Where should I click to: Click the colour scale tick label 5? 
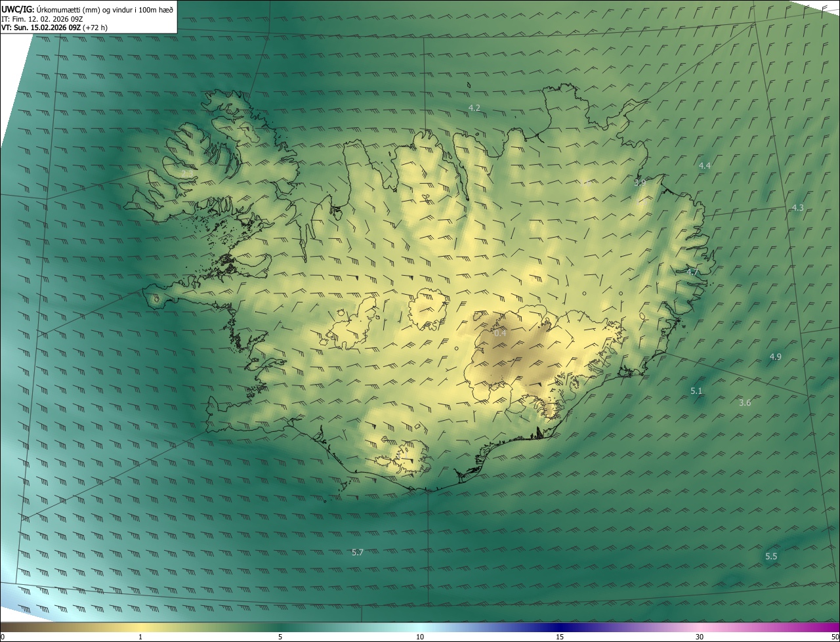tap(280, 637)
